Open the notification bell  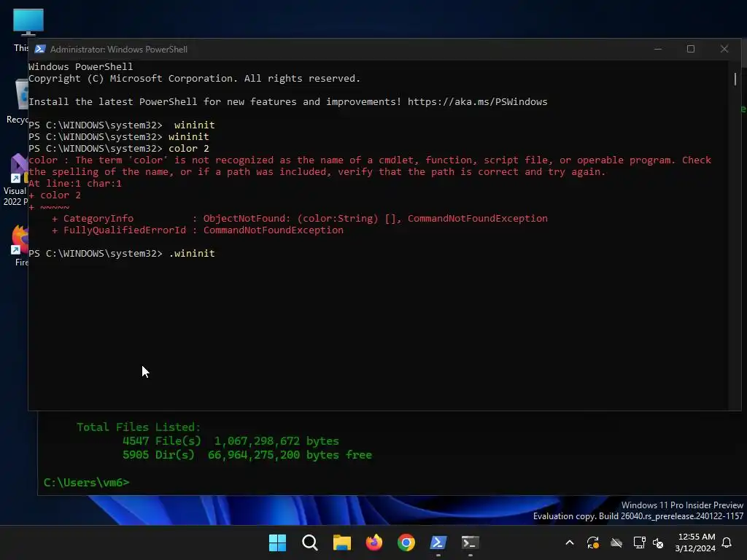tap(727, 542)
